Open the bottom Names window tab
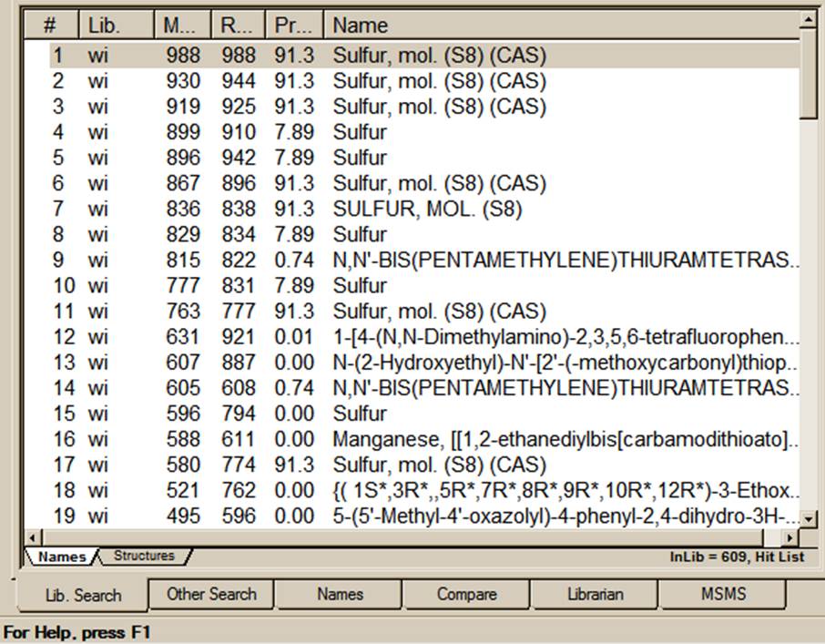This screenshot has width=825, height=644. pos(340,594)
